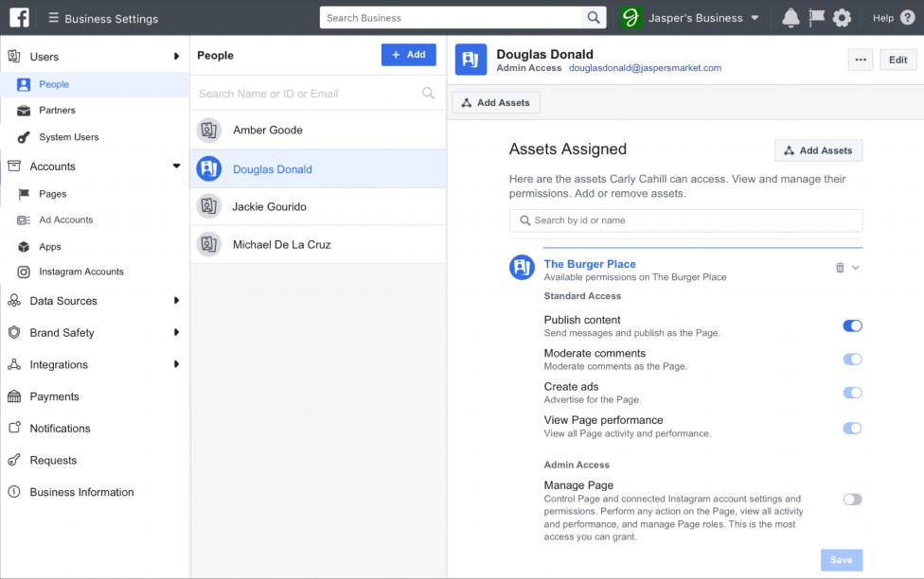Click Michael De La Cruz's avatar icon
This screenshot has width=924, height=579.
pyautogui.click(x=208, y=244)
